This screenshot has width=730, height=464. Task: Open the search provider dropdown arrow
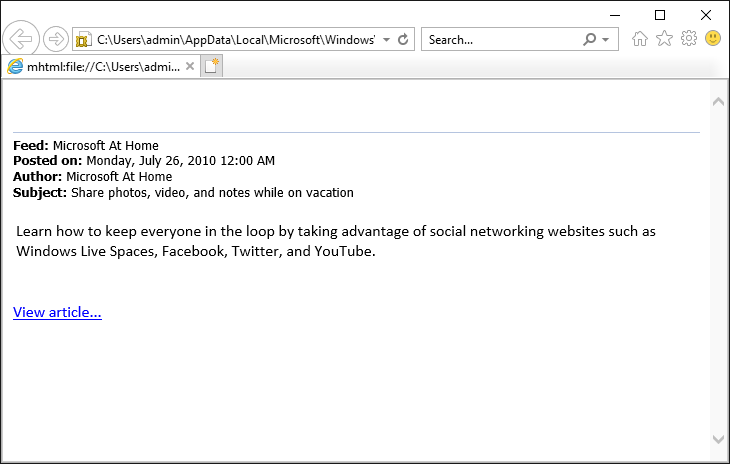(x=607, y=40)
